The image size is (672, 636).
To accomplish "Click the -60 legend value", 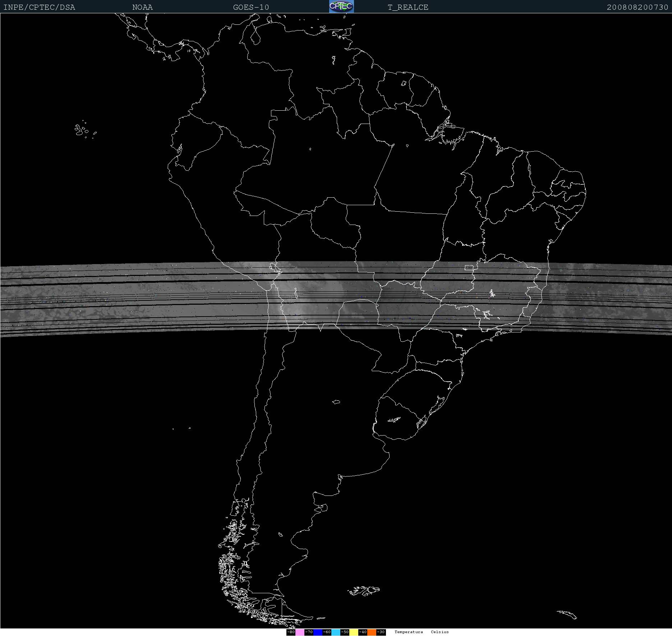I will click(x=327, y=632).
